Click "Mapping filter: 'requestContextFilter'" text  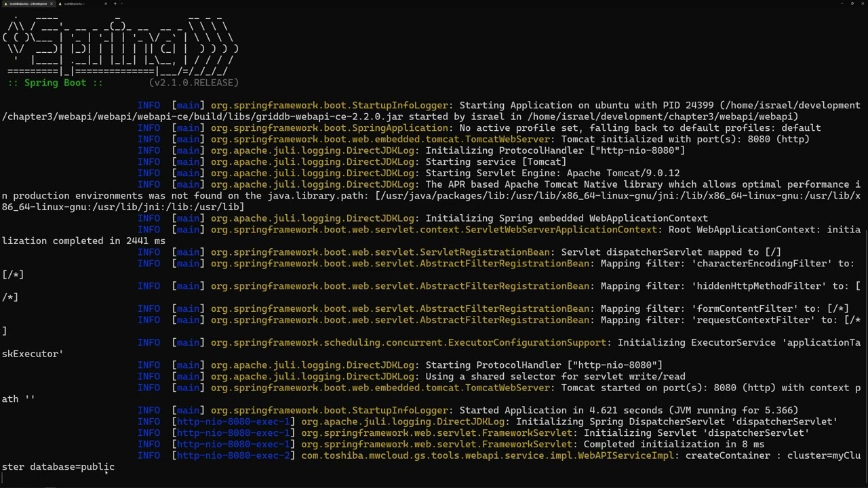pos(708,320)
